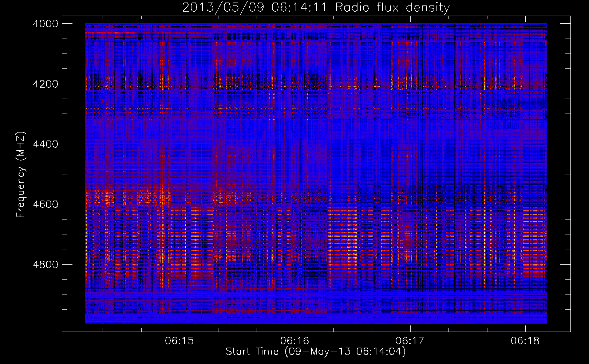Image resolution: width=589 pixels, height=364 pixels.
Task: Click the 06:15 time axis label
Action: tap(179, 341)
